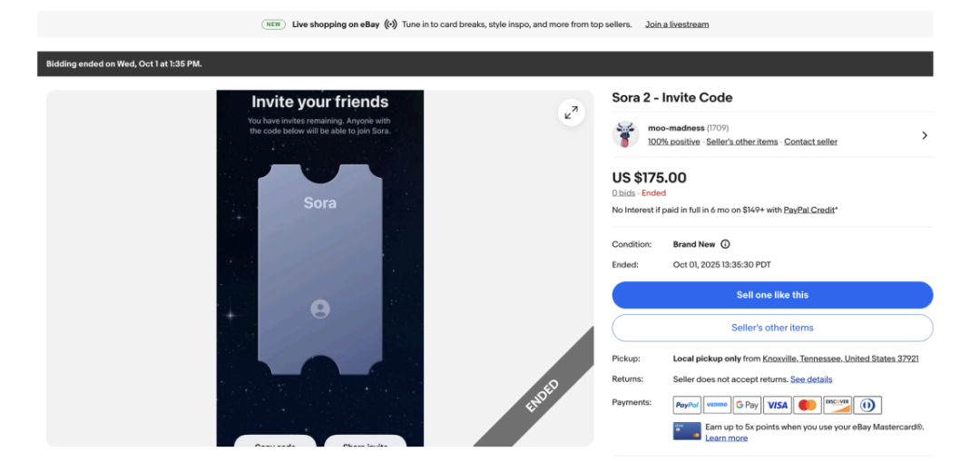
Task: Click the eBay Mastercard card image
Action: pos(687,431)
